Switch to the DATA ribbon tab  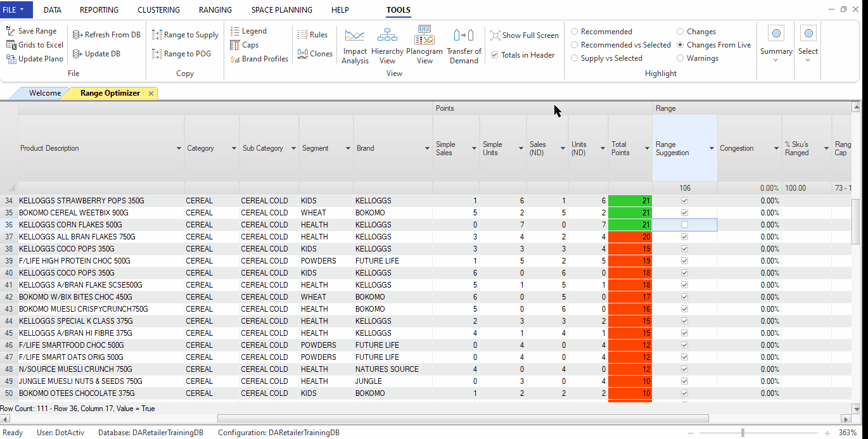pos(53,10)
